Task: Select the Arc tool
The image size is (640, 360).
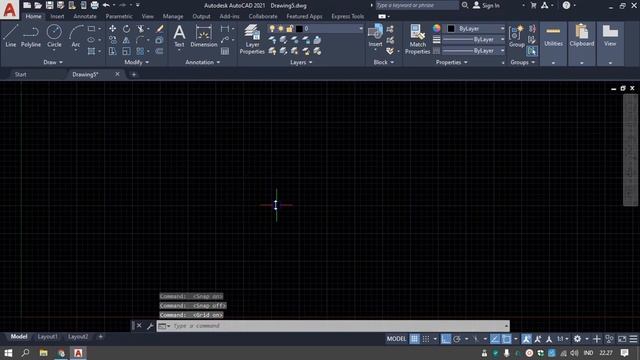Action: pyautogui.click(x=76, y=36)
